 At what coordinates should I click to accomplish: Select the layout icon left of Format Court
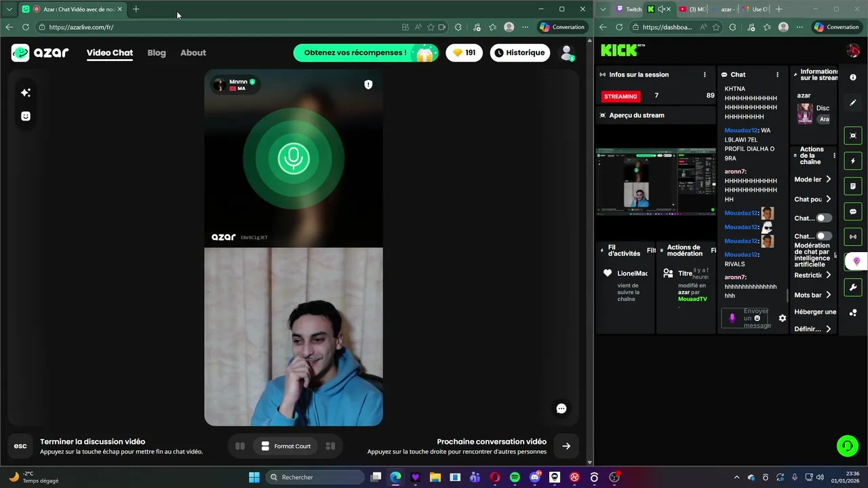pos(239,446)
